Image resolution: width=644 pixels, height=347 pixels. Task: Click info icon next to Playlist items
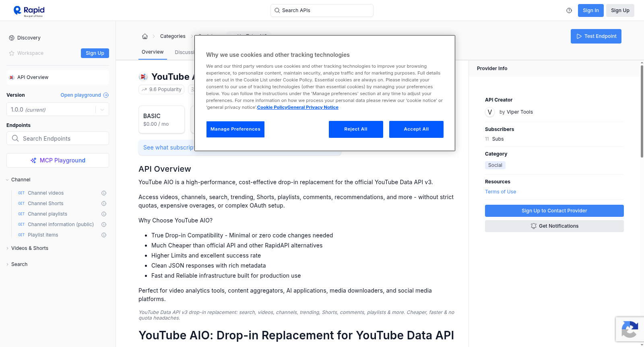point(104,235)
